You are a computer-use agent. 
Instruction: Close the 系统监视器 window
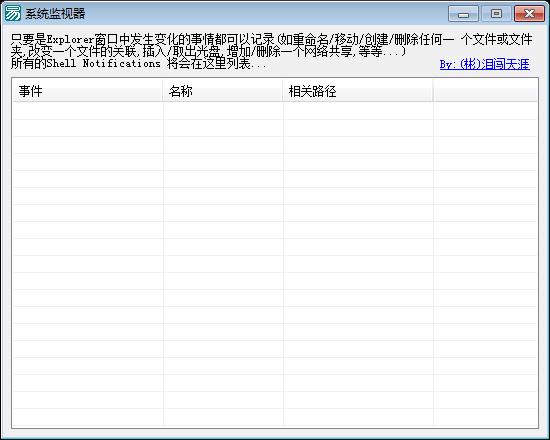pyautogui.click(x=529, y=14)
